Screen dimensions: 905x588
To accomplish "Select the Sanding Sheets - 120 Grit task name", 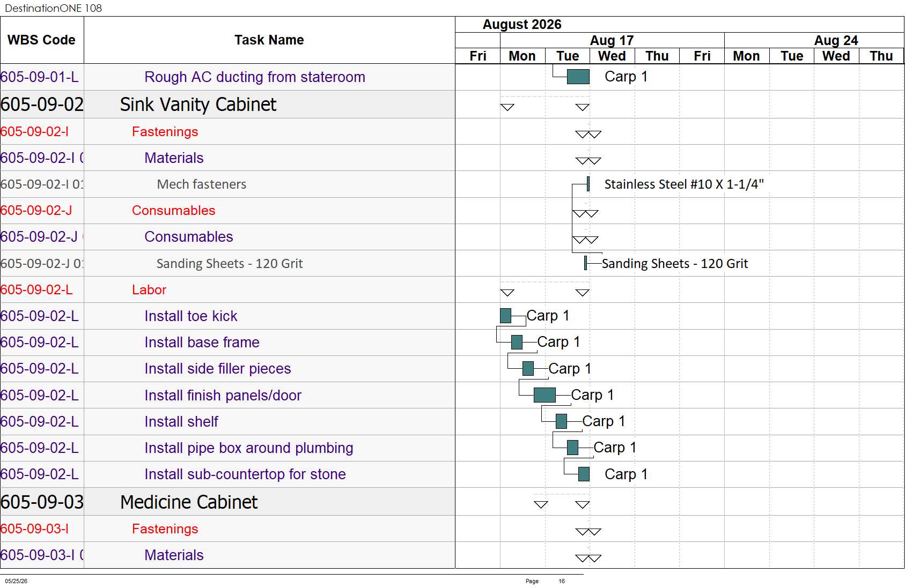I will click(230, 264).
